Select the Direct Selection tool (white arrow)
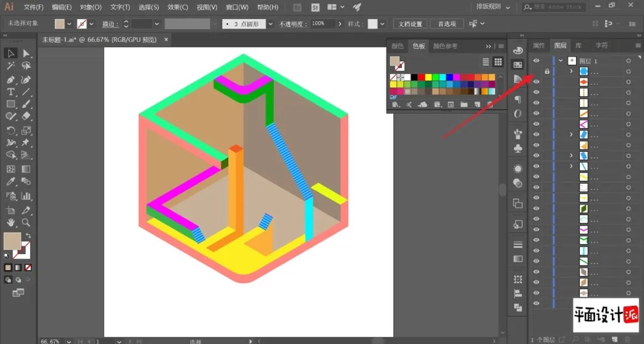This screenshot has width=644, height=344. tap(26, 53)
